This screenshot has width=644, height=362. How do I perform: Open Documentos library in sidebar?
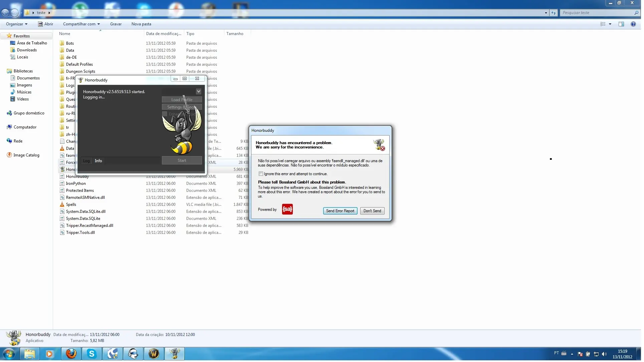28,78
